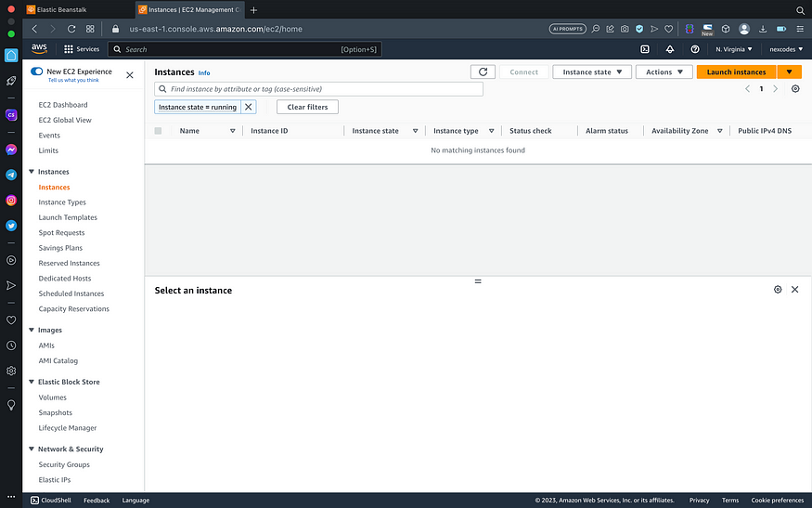Image resolution: width=812 pixels, height=508 pixels.
Task: Click the find instance filter field
Action: (x=318, y=89)
